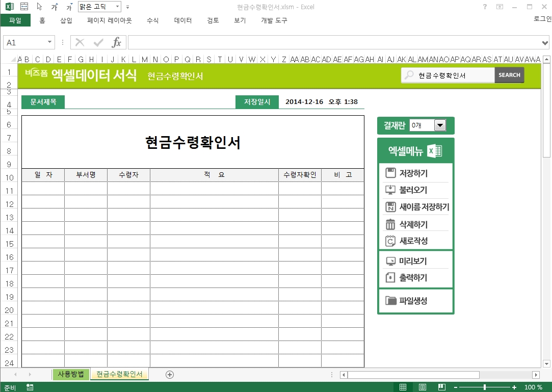The width and height of the screenshot is (552, 392).
Task: Open the 결재란 0개 dropdown
Action: coord(440,125)
